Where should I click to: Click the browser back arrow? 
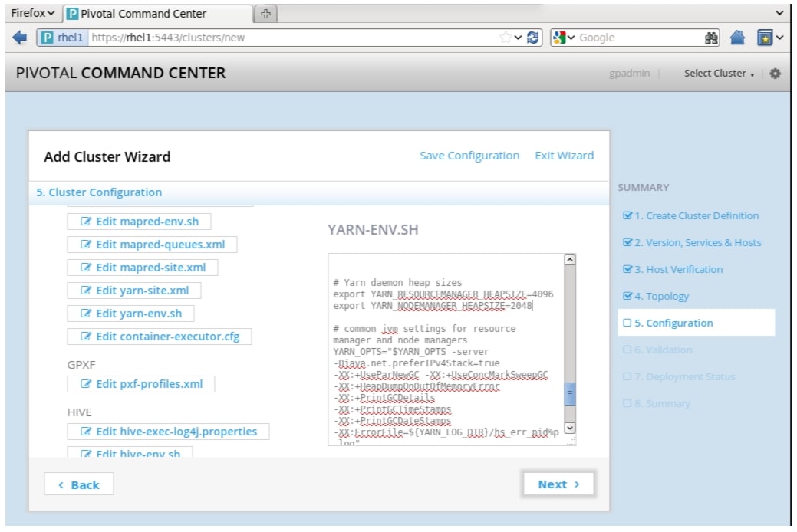19,37
